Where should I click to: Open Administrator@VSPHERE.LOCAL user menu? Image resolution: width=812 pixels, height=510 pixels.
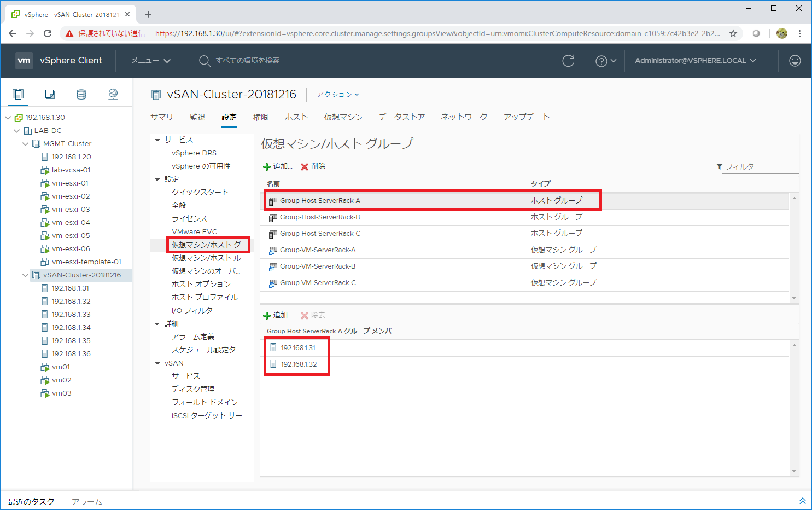(696, 61)
